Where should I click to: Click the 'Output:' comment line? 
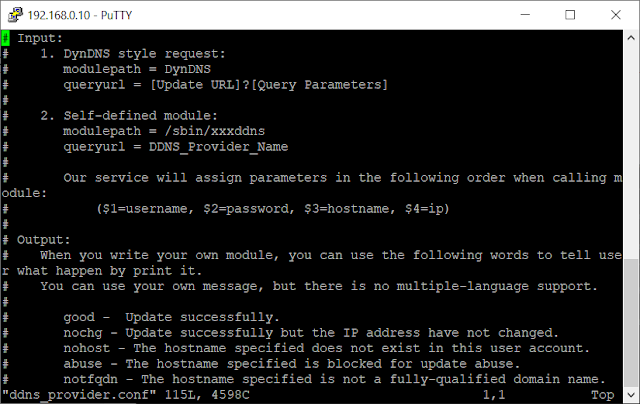(x=44, y=240)
